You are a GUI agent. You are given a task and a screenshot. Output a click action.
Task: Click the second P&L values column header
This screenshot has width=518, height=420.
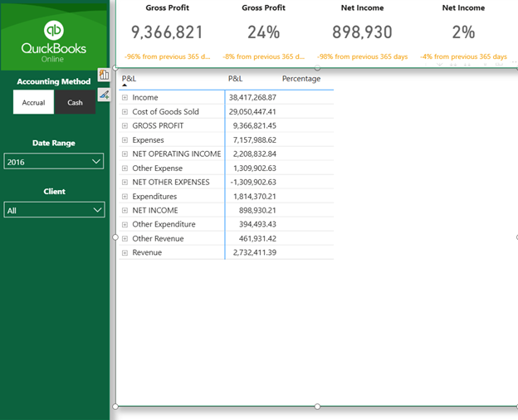[x=236, y=79]
